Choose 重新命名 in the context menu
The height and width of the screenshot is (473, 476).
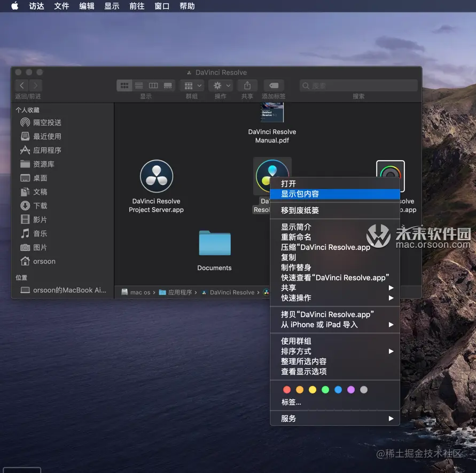pos(335,237)
